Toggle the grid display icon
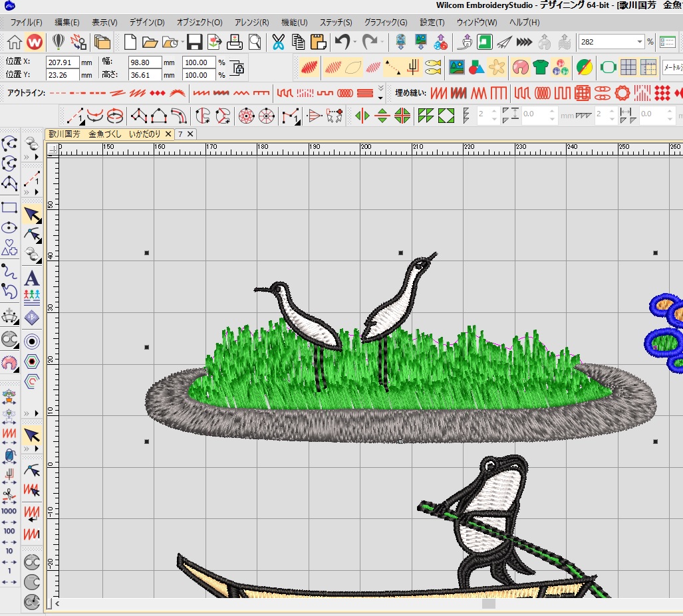Screen dimensions: 683x616 (628, 67)
